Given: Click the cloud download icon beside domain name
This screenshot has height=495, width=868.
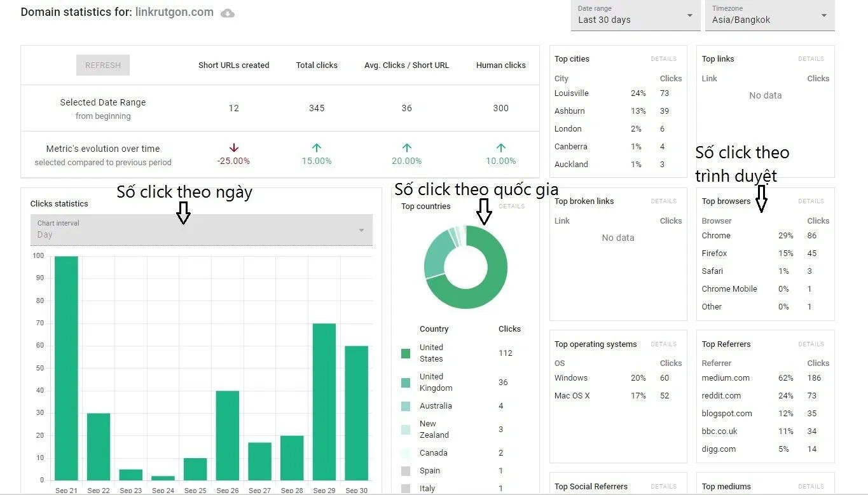Looking at the screenshot, I should click(x=227, y=13).
